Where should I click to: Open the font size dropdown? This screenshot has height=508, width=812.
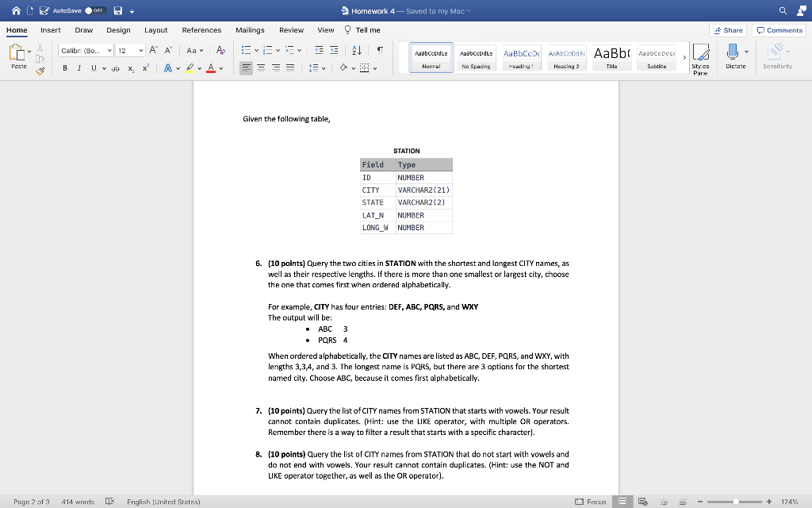tap(141, 50)
